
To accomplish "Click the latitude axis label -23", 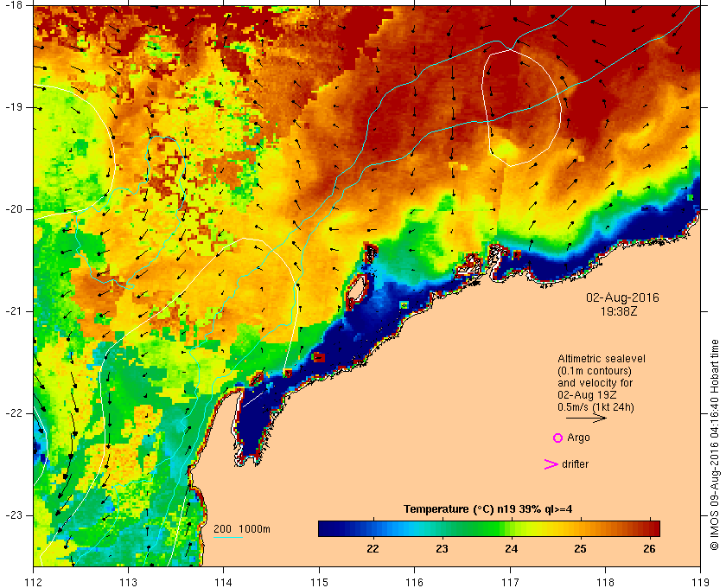I will (x=12, y=515).
